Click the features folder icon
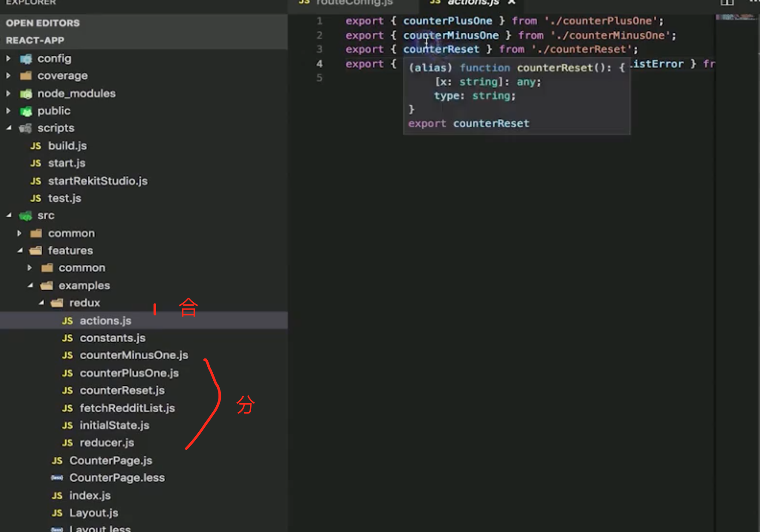This screenshot has width=760, height=532. coord(36,251)
